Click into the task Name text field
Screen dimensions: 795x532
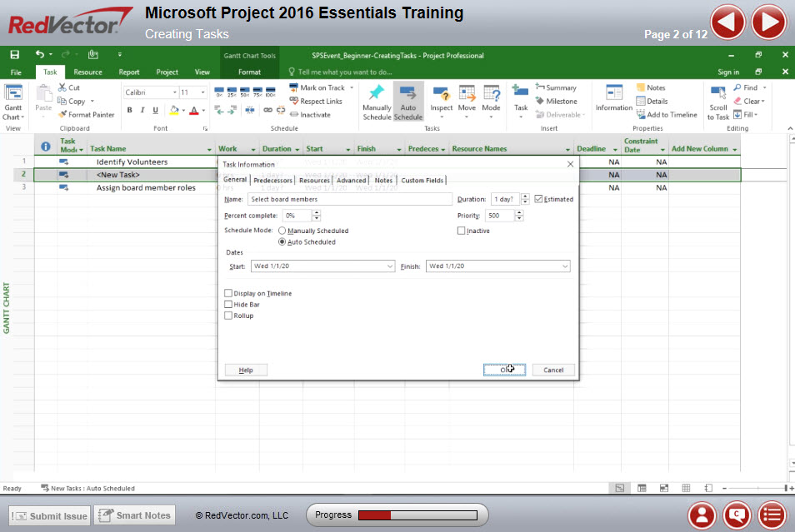(350, 199)
